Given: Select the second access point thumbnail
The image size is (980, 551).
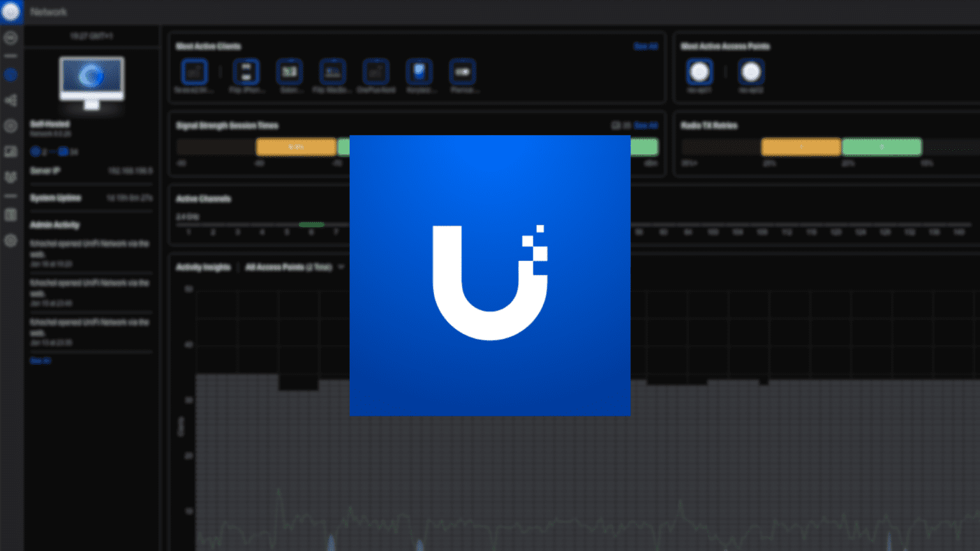Looking at the screenshot, I should coord(751,72).
